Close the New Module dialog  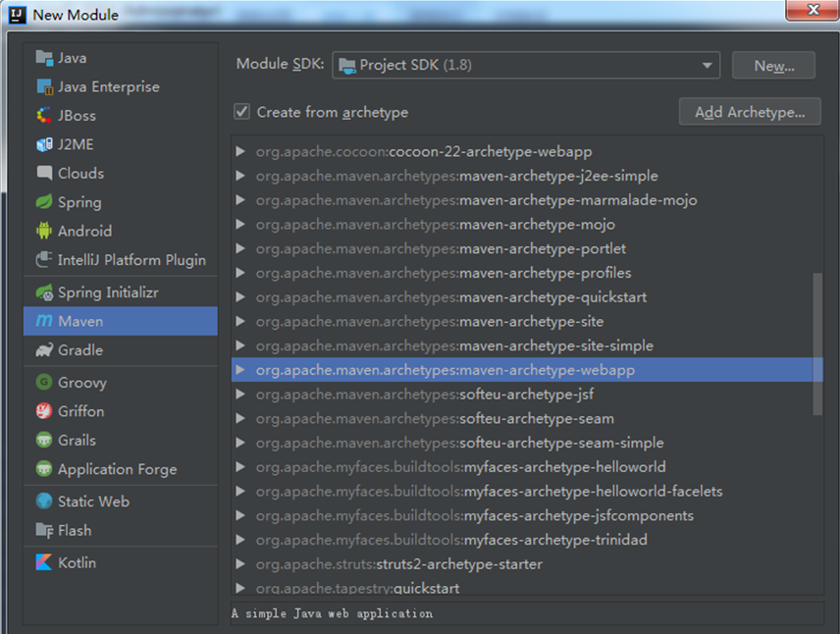click(x=813, y=10)
